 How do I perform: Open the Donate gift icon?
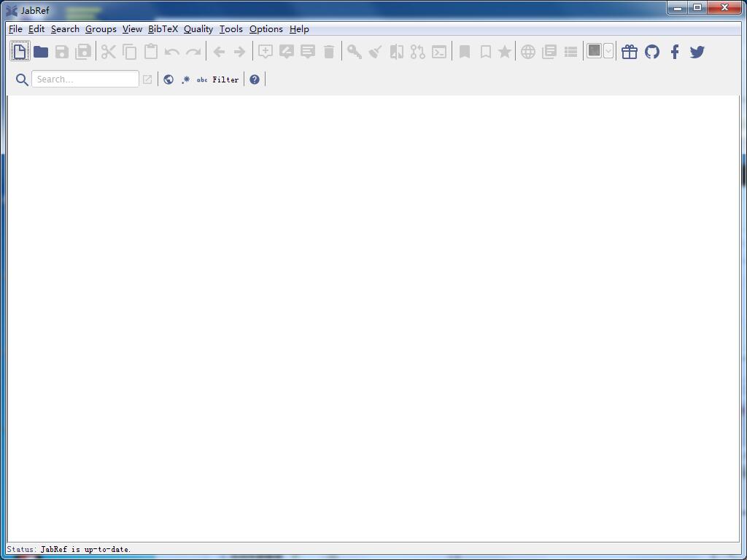point(630,52)
